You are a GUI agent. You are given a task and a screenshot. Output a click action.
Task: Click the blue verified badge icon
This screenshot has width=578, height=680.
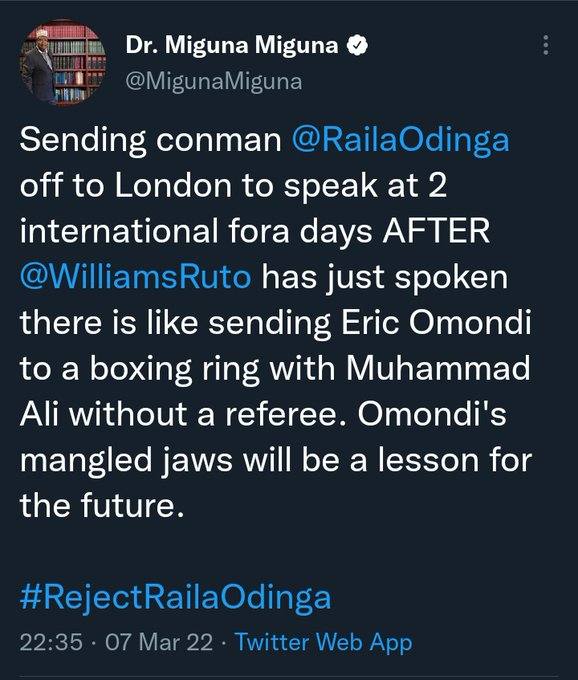357,45
